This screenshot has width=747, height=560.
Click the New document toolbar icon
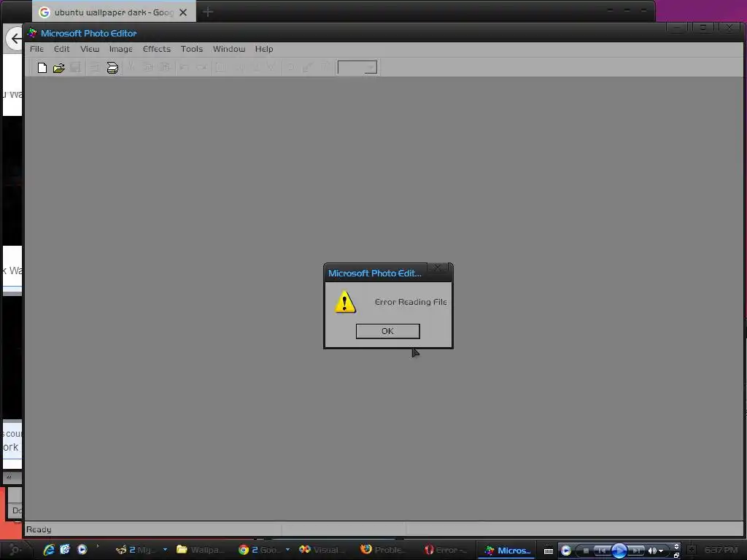42,68
